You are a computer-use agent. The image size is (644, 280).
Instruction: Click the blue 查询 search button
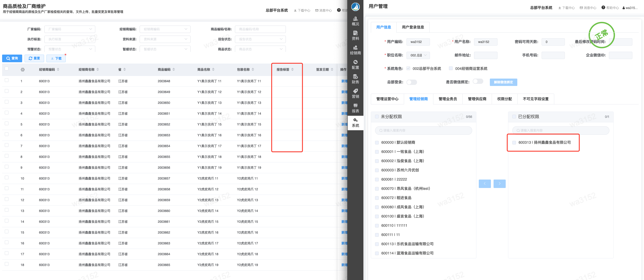click(12, 58)
